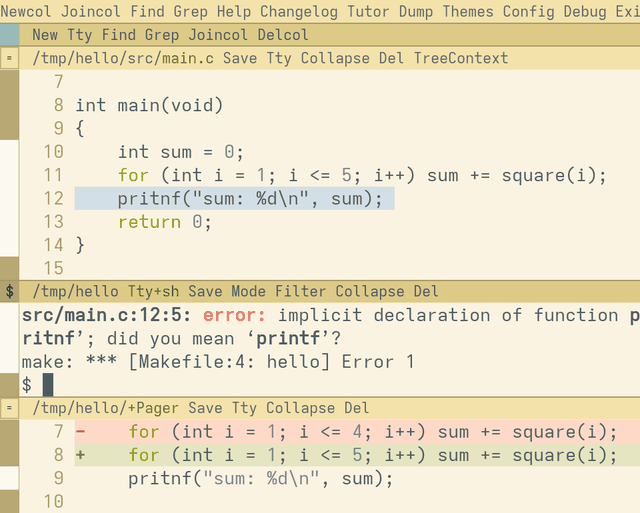Click pritnf line 9 in Pager

point(260,478)
